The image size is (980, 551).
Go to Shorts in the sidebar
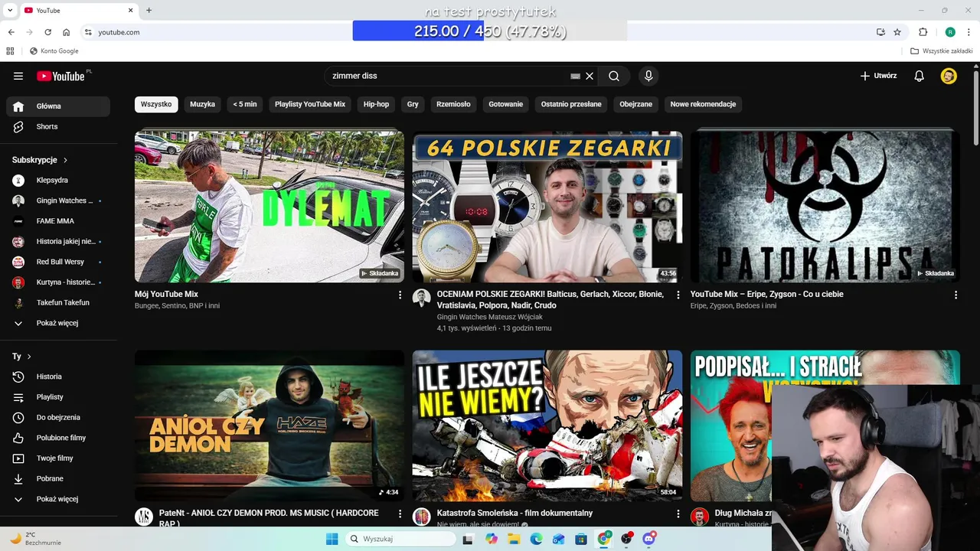click(58, 126)
